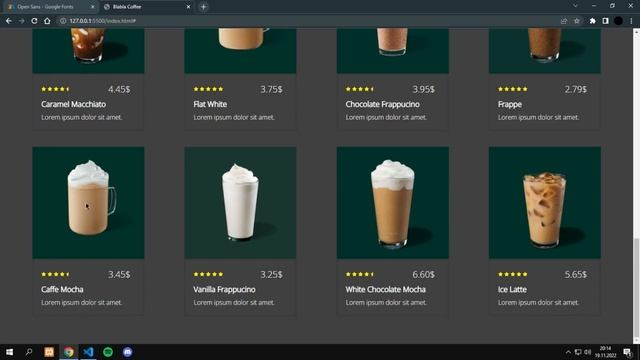
Task: Select the Biabia Coffee tab
Action: point(147,7)
